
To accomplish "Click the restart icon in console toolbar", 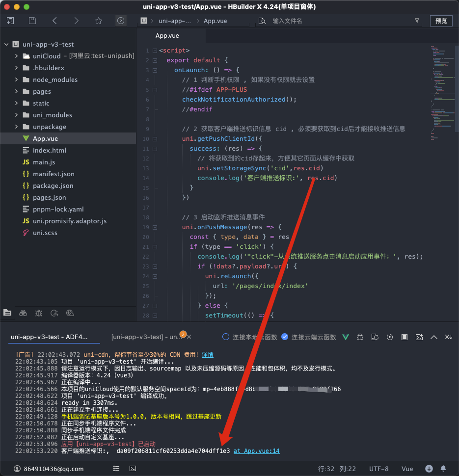I will (375, 337).
